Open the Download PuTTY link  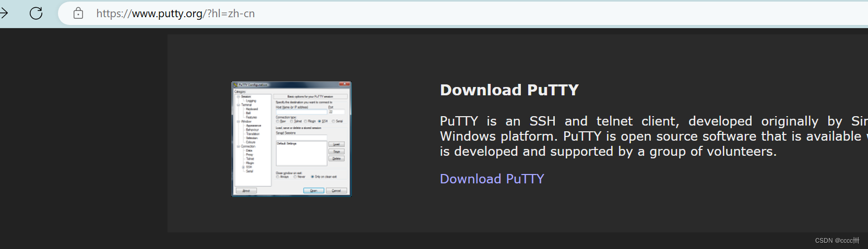[x=492, y=179]
